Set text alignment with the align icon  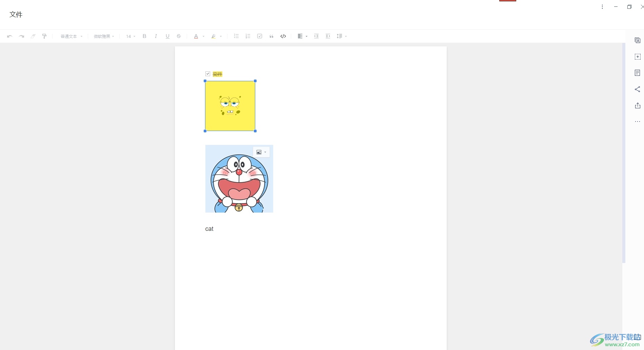[300, 36]
